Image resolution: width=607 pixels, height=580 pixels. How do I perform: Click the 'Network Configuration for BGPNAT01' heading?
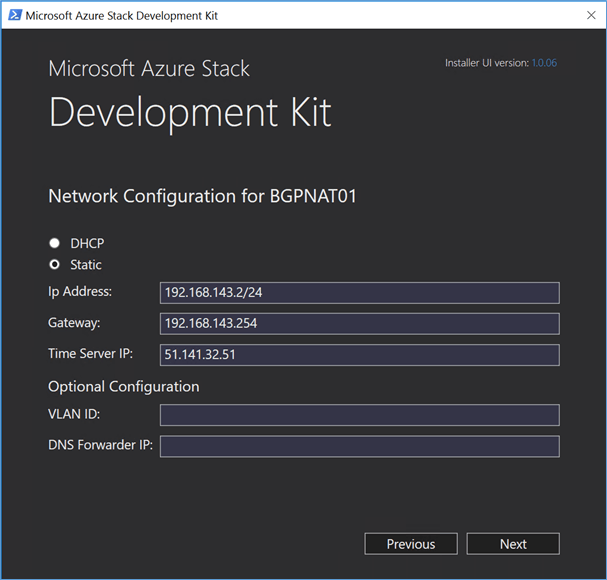pos(202,196)
